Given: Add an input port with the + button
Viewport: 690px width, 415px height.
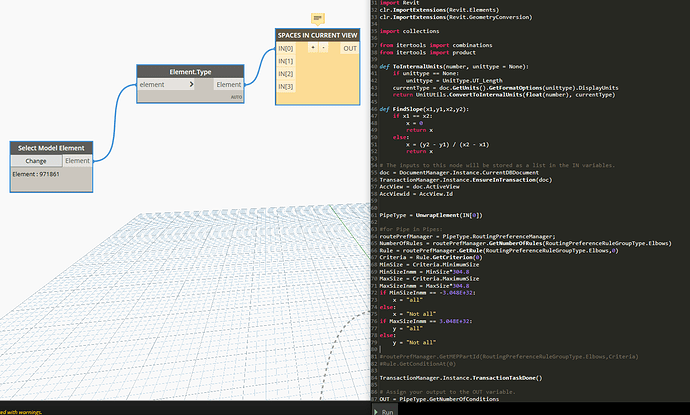Looking at the screenshot, I should click(312, 48).
